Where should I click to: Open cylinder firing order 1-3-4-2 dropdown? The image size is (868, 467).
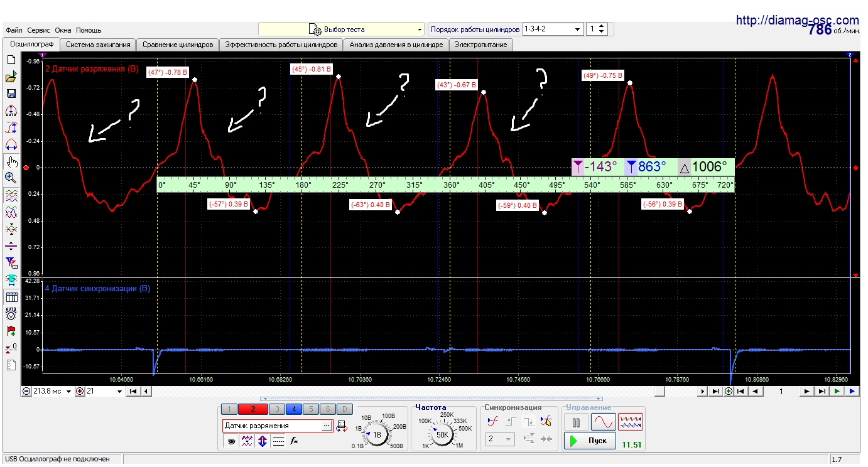[x=553, y=29]
